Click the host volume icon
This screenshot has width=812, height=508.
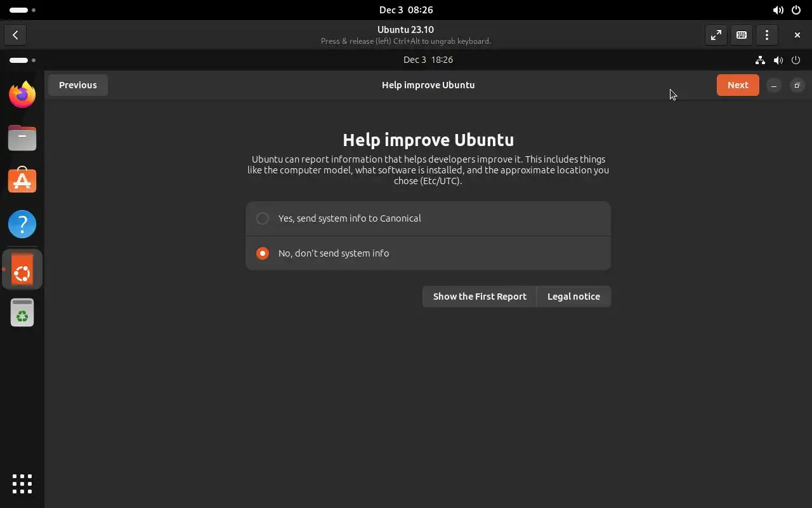pos(778,10)
